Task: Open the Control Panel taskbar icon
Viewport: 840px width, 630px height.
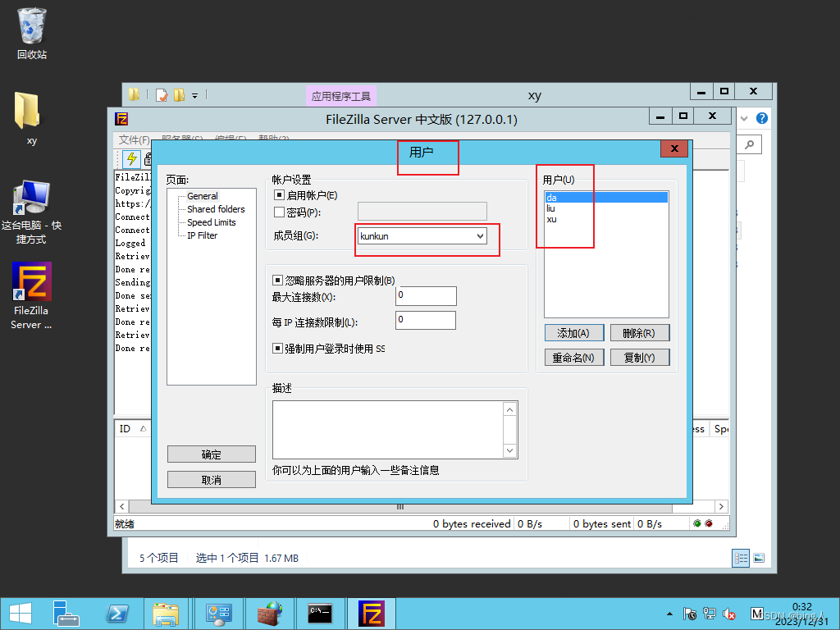Action: pos(218,614)
